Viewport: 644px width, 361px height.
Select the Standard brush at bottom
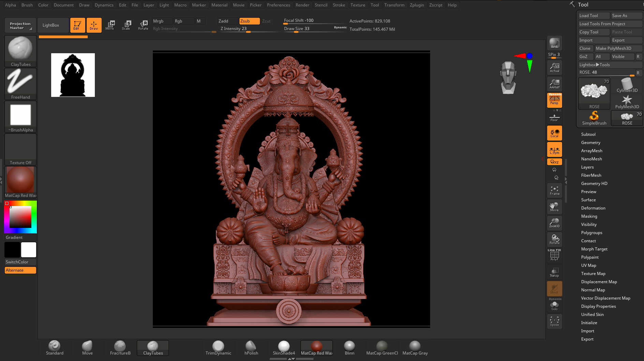[x=55, y=348]
